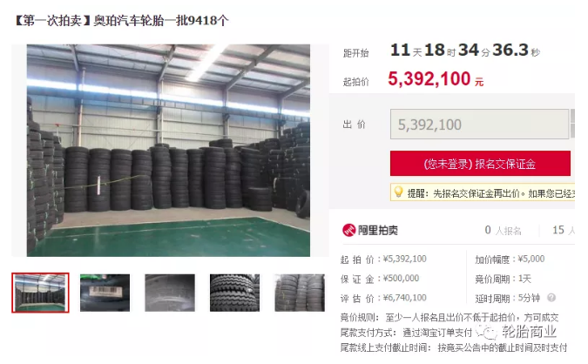Select the barcode label thumbnail
The height and width of the screenshot is (364, 588).
(105, 293)
